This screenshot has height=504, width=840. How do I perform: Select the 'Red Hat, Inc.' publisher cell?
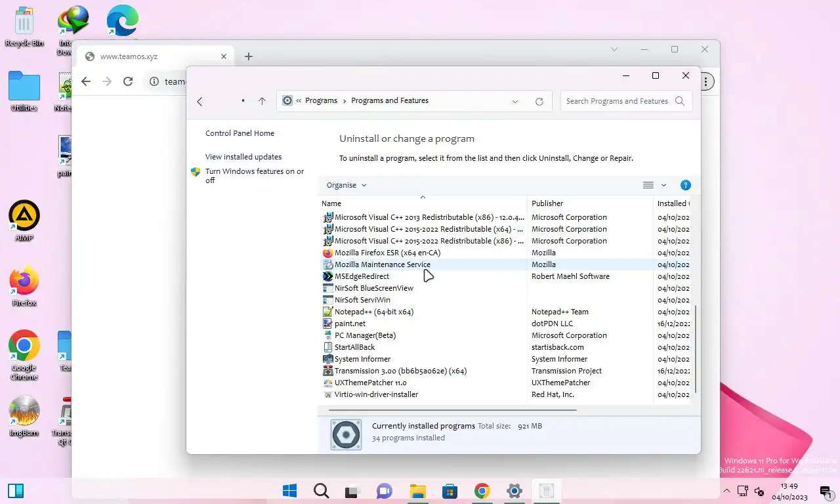pos(553,394)
